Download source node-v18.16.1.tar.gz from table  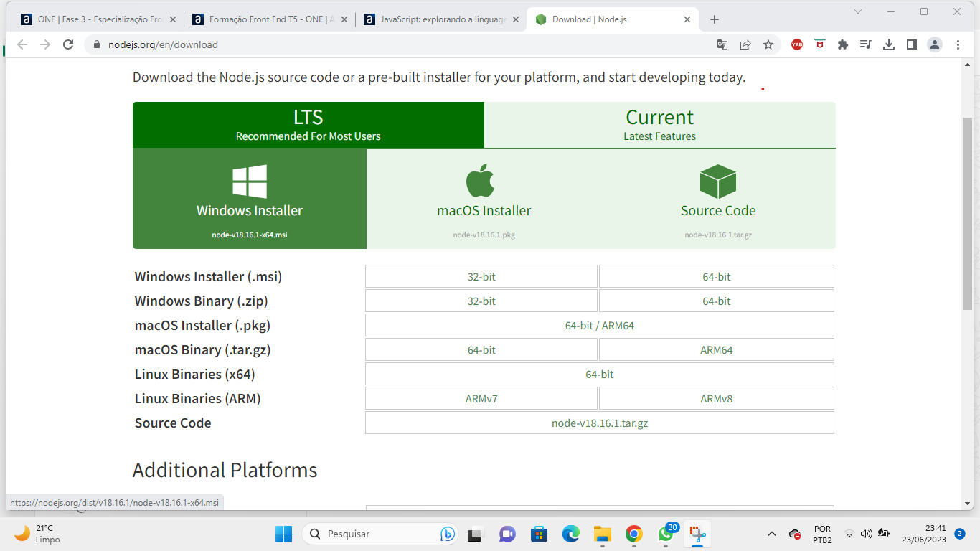[x=600, y=423]
